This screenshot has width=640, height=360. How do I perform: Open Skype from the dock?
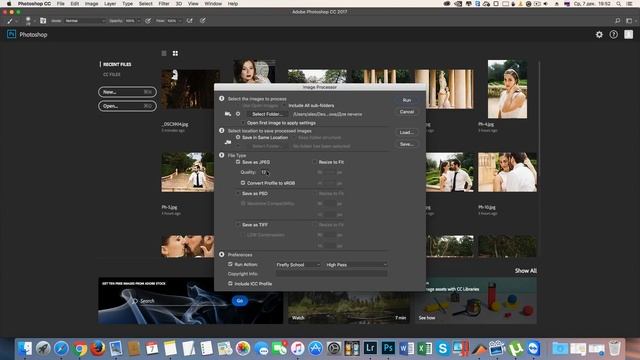pos(442,348)
